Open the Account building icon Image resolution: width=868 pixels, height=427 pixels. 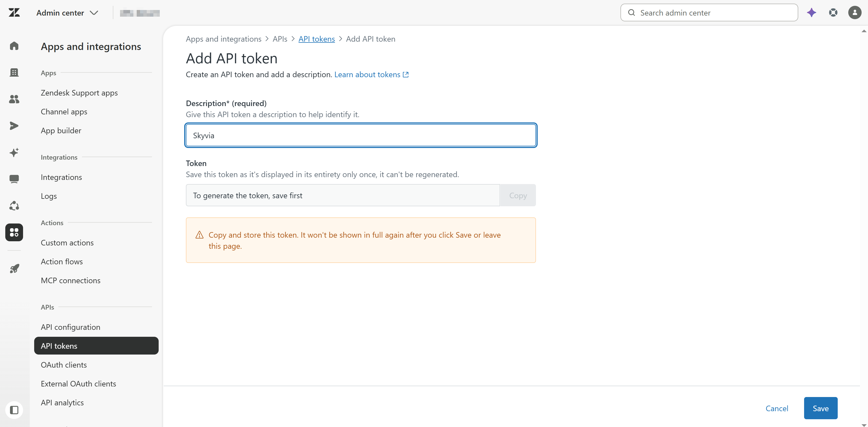14,72
